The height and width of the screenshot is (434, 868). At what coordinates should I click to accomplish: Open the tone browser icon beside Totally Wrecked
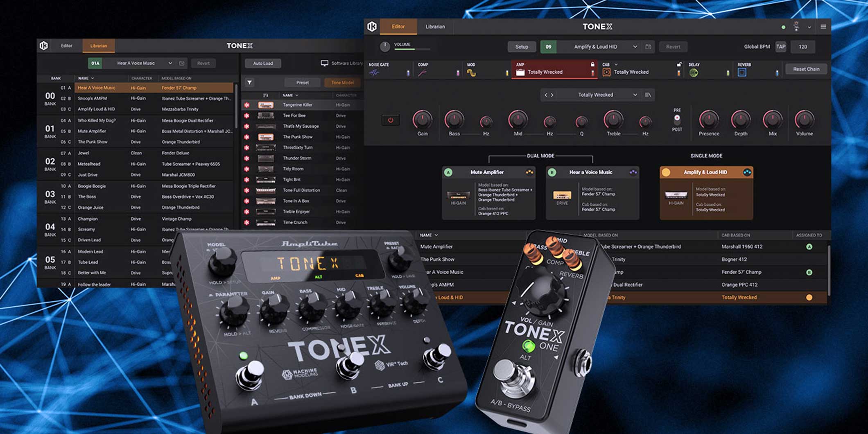pyautogui.click(x=648, y=95)
